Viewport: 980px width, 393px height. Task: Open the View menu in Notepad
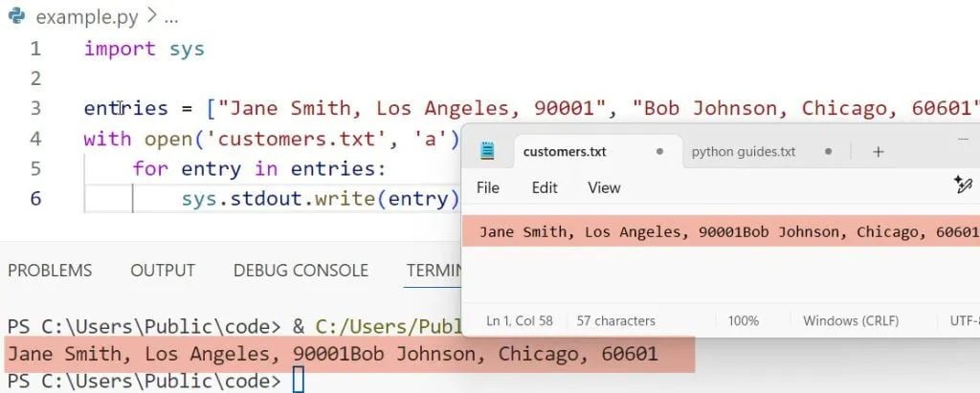pos(604,187)
